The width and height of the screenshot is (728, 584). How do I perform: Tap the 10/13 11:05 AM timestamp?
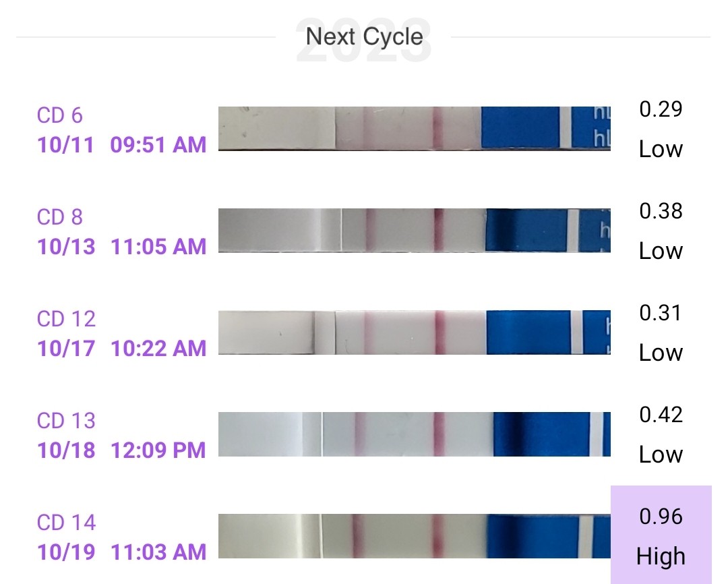(x=122, y=246)
